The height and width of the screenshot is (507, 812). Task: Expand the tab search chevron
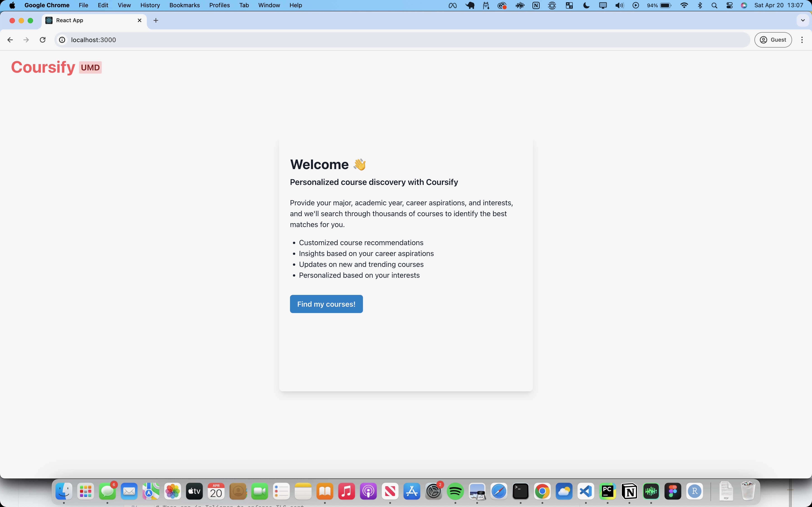(x=803, y=20)
